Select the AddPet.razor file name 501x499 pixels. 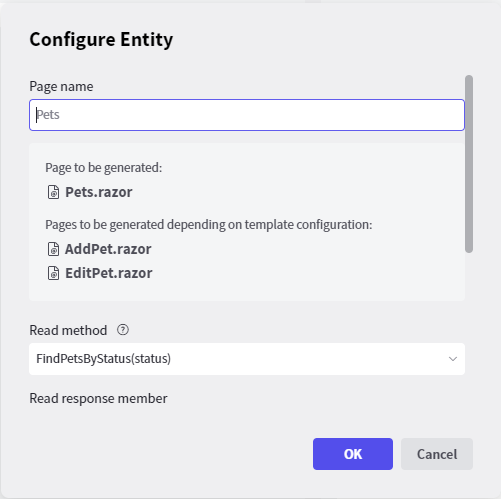click(108, 249)
